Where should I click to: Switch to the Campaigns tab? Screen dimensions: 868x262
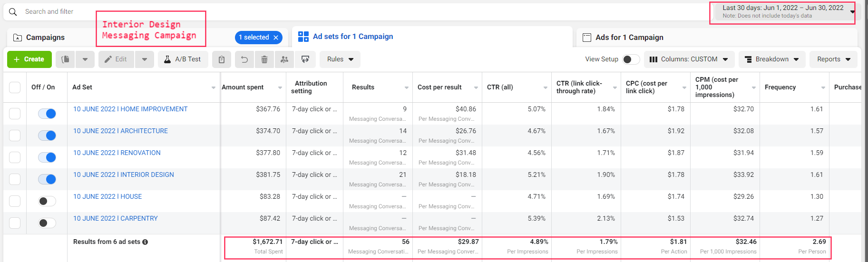click(45, 38)
